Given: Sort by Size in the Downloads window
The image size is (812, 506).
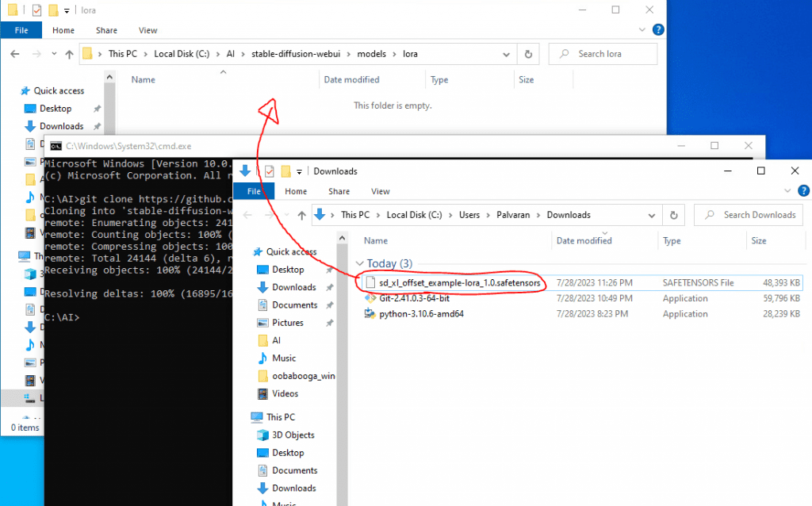Looking at the screenshot, I should click(x=759, y=241).
